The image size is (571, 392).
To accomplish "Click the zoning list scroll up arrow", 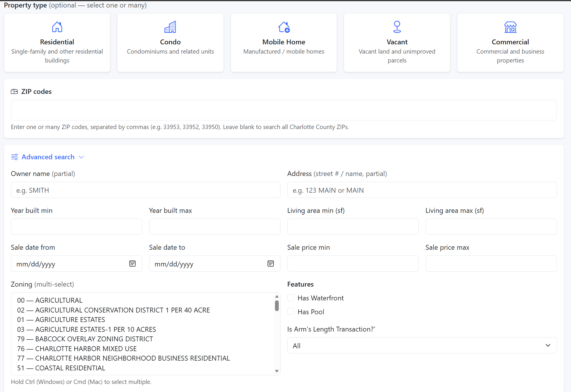I will click(277, 296).
